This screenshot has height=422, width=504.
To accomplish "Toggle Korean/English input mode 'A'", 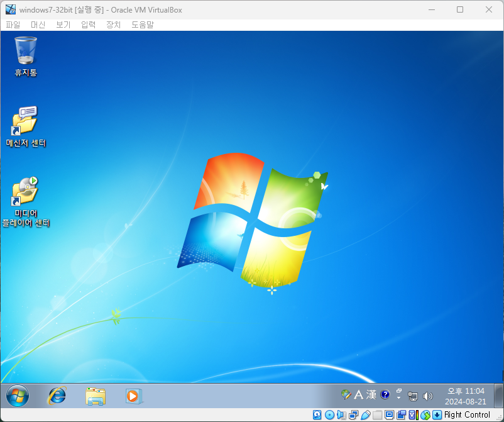I will click(359, 395).
